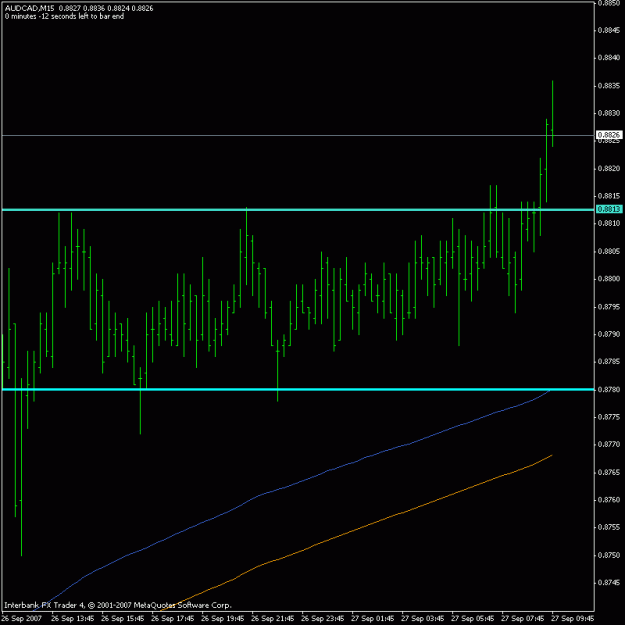The height and width of the screenshot is (625, 625).
Task: Click the 0.8835 price axis label
Action: tap(609, 86)
